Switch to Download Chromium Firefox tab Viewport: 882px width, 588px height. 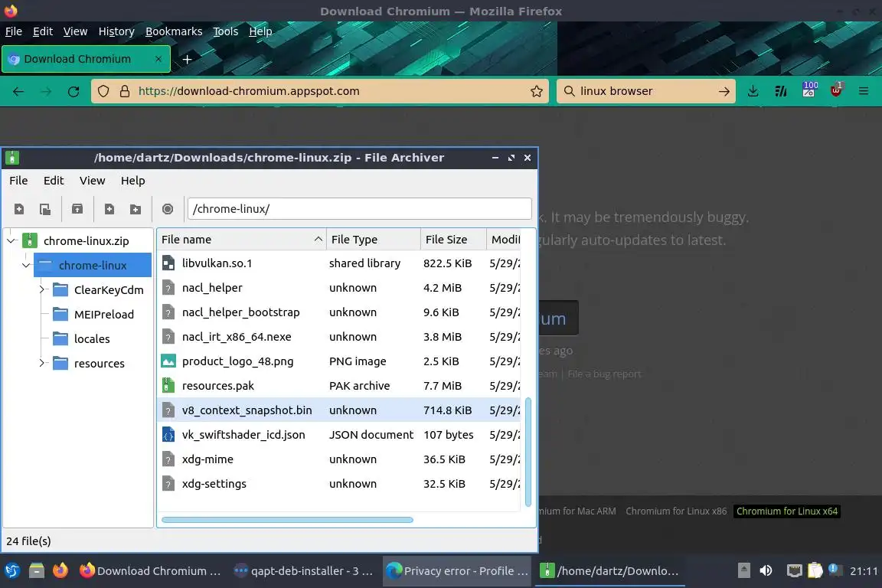(x=86, y=59)
